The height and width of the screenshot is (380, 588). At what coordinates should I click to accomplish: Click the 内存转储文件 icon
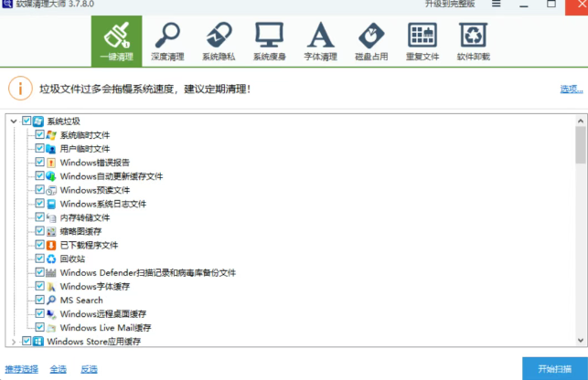click(51, 217)
